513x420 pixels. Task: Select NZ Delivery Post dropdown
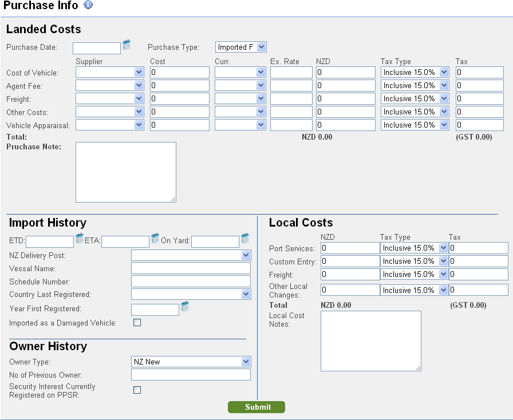[191, 255]
